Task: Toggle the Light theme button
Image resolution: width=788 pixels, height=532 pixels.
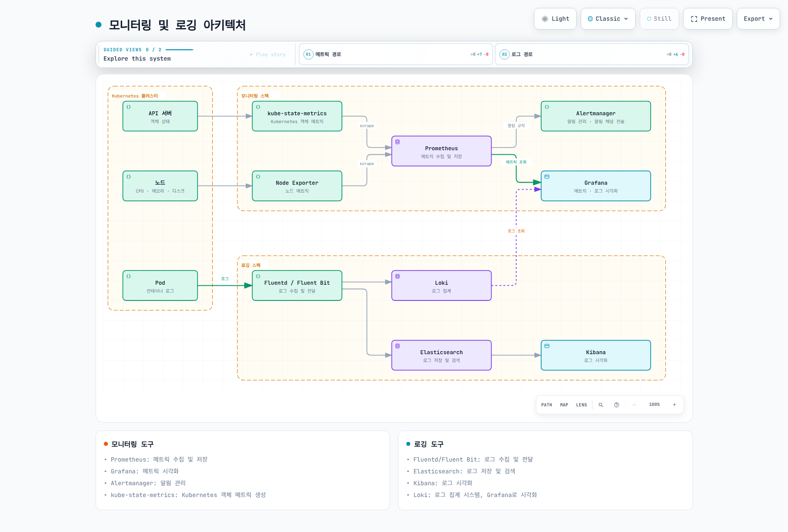Action: (x=555, y=19)
